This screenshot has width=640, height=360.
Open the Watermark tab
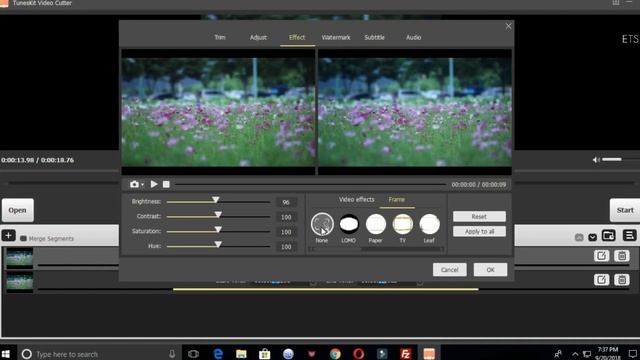point(336,37)
